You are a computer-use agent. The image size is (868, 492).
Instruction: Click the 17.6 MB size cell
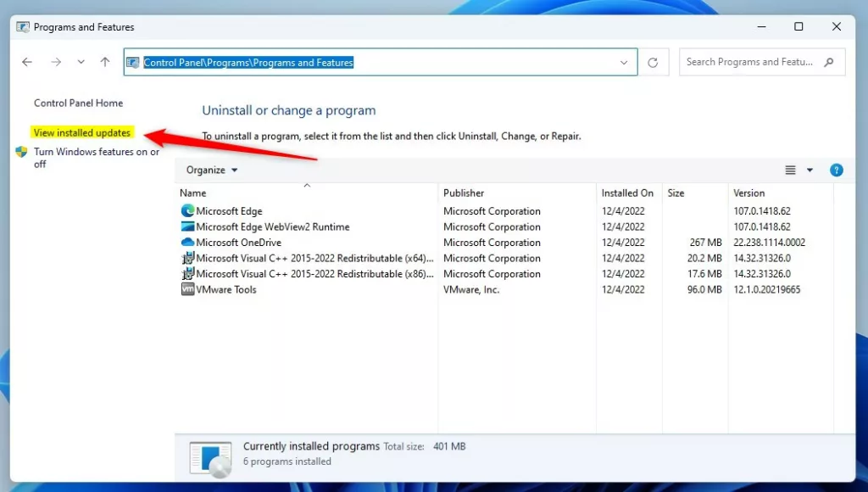coord(704,274)
